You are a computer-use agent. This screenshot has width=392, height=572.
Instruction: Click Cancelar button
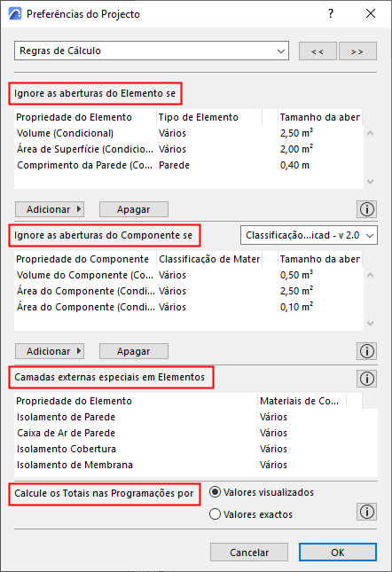249,552
